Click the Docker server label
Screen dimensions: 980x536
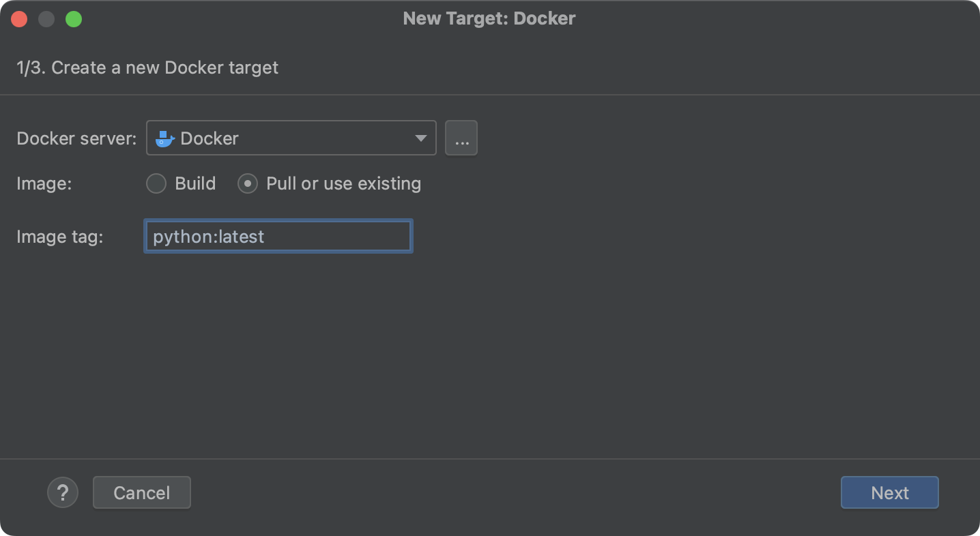[x=76, y=138]
